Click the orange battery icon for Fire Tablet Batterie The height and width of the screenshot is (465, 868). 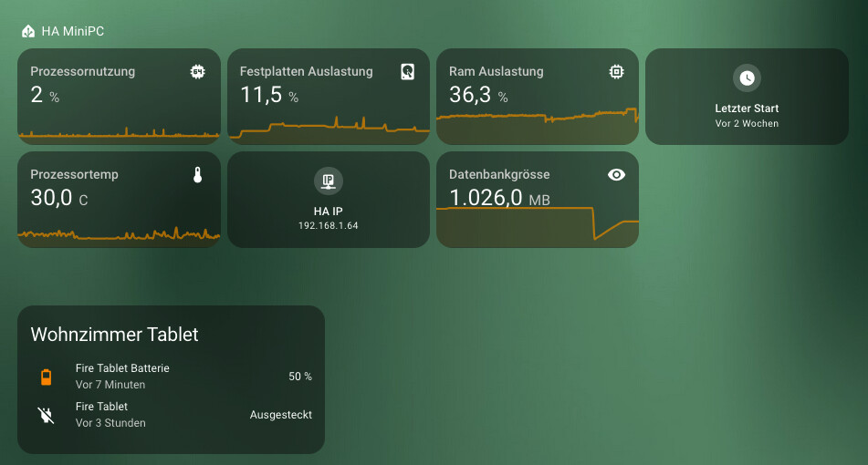coord(46,377)
